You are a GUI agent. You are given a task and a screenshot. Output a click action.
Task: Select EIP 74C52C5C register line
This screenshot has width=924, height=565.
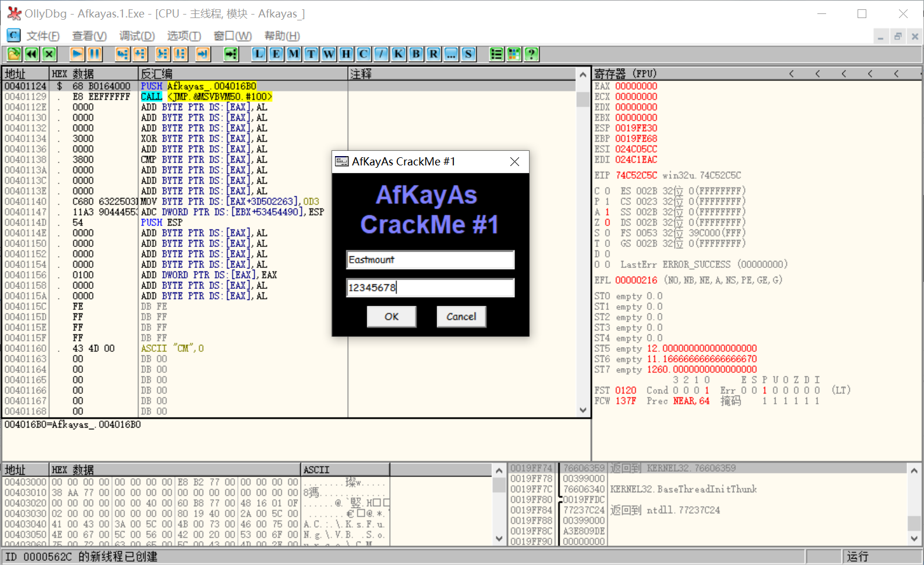668,175
